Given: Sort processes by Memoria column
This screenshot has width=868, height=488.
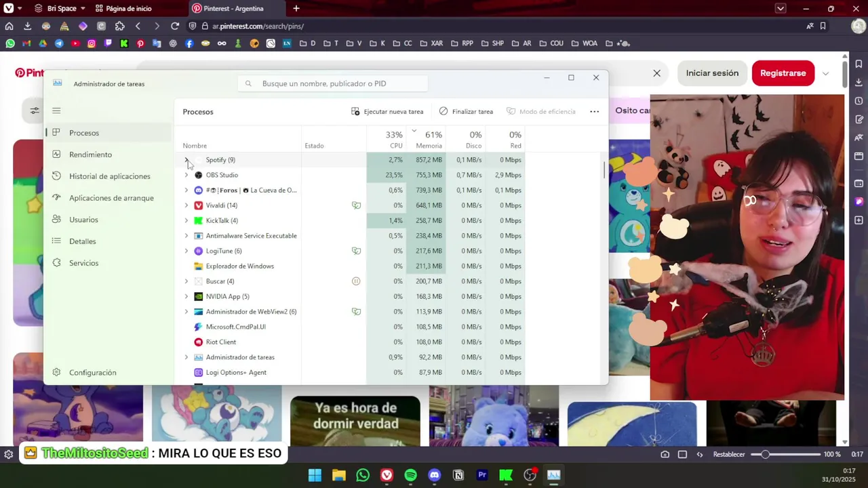Looking at the screenshot, I should click(426, 140).
